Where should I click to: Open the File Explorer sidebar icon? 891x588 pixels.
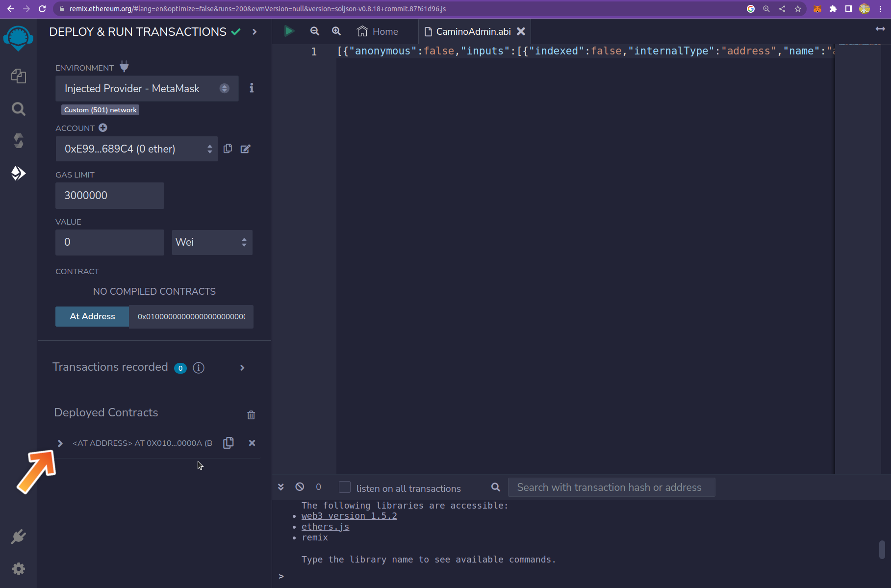point(18,76)
